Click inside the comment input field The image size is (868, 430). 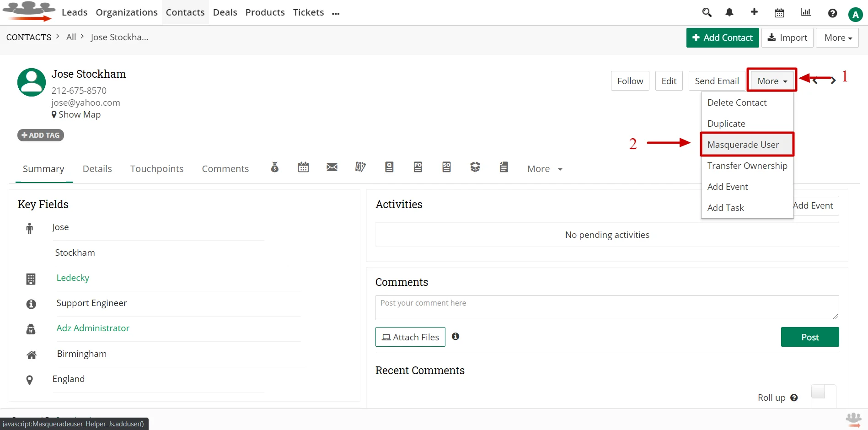(x=607, y=307)
